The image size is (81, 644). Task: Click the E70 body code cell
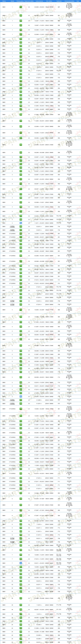(59, 599)
